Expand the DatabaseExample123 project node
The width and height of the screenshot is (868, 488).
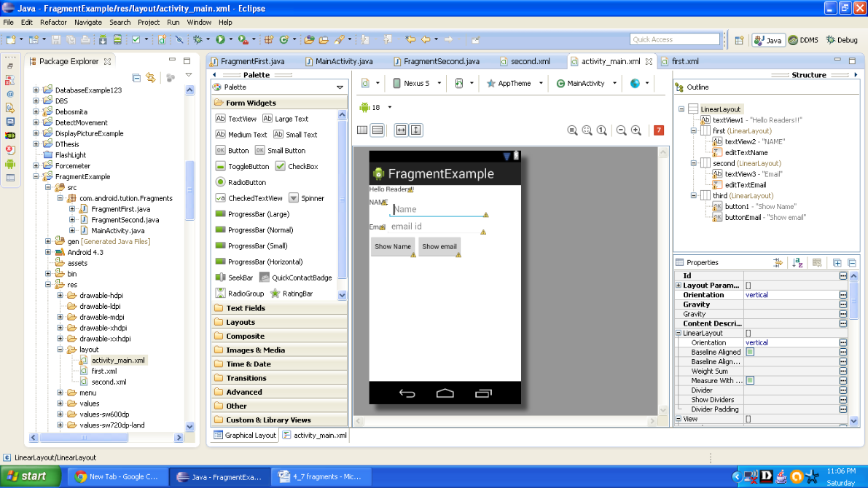click(36, 90)
